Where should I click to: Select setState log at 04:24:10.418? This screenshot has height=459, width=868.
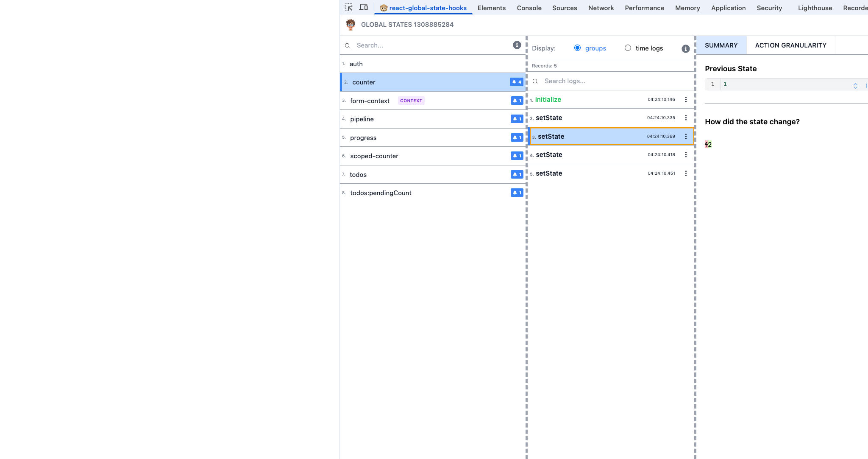click(x=611, y=155)
